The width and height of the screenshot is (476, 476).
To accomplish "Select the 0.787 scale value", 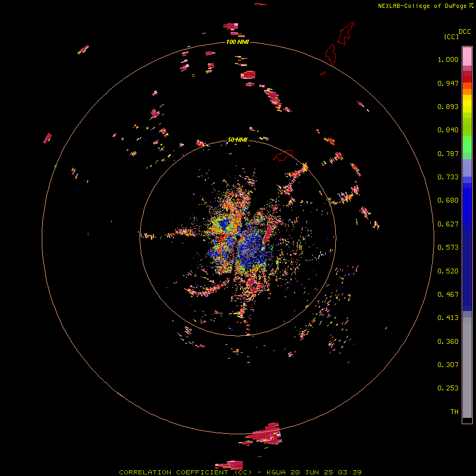I will pos(448,153).
